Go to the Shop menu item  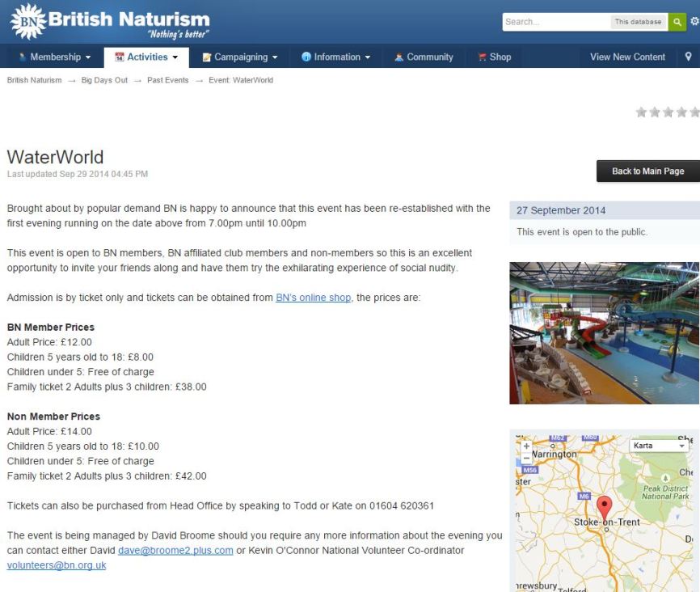tap(495, 57)
